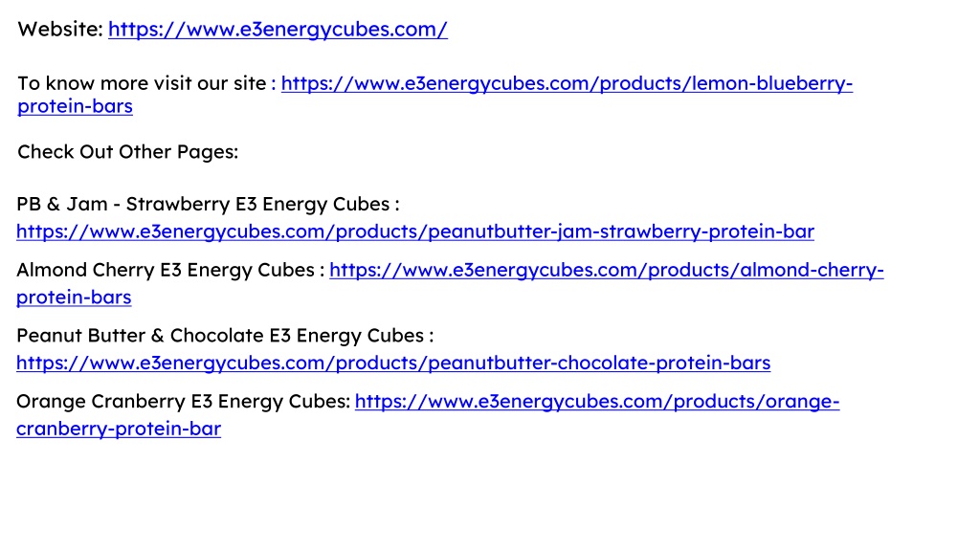Open the e3energycubes.com homepage link

(278, 30)
